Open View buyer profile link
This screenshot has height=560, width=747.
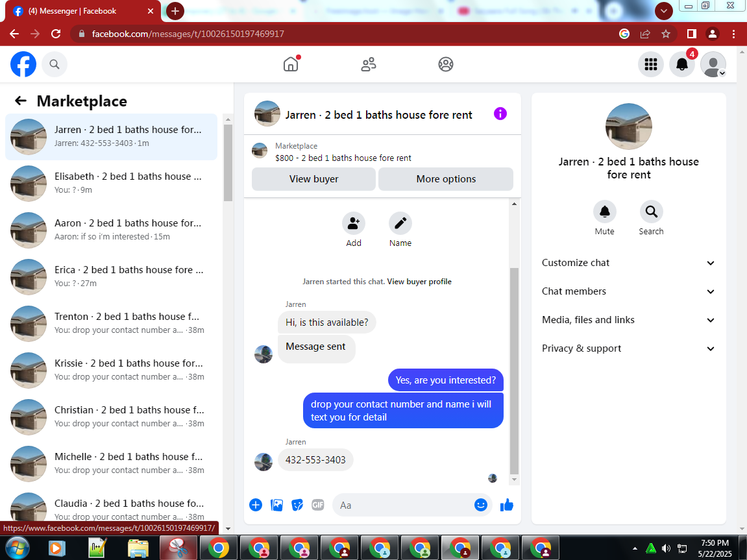coord(419,282)
